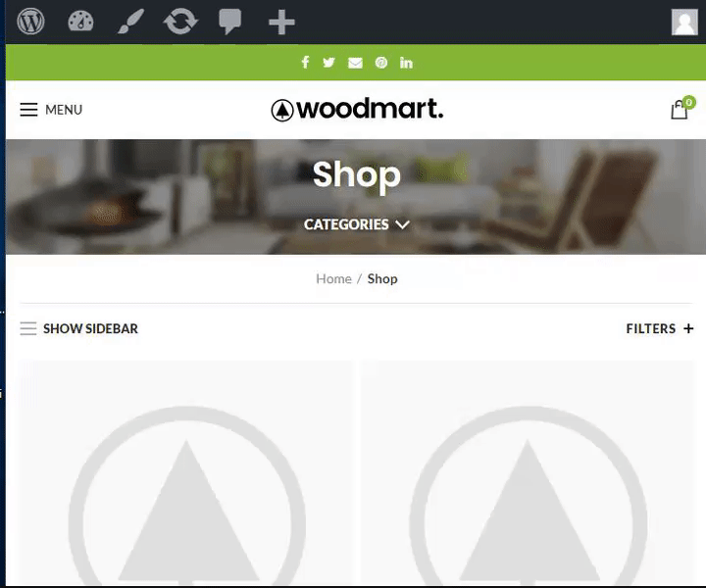
Task: Open the hamburger MENU
Action: 51,110
